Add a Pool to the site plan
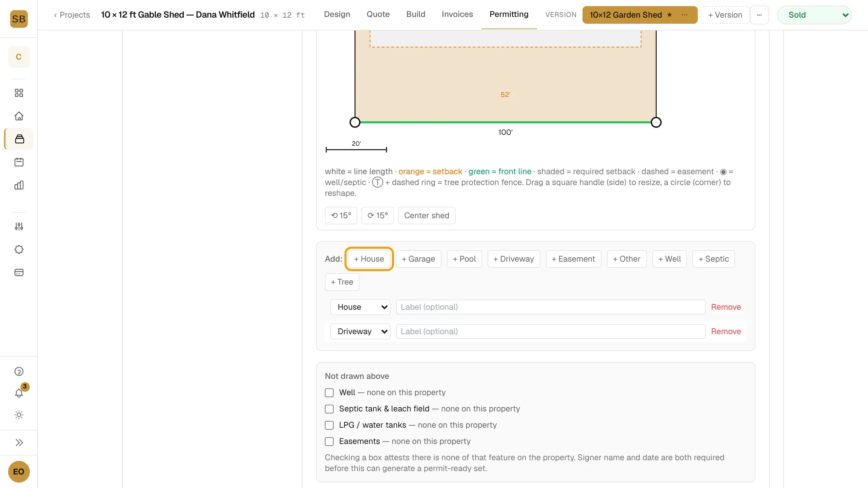 [x=464, y=259]
